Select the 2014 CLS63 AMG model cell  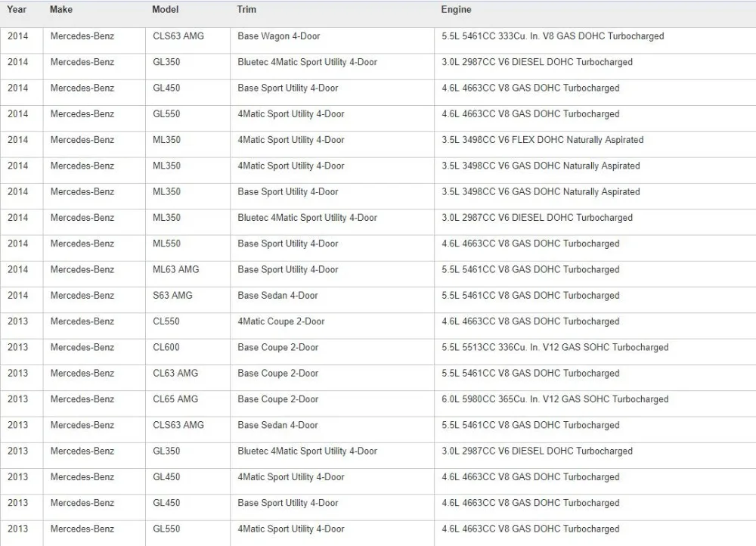coord(187,41)
